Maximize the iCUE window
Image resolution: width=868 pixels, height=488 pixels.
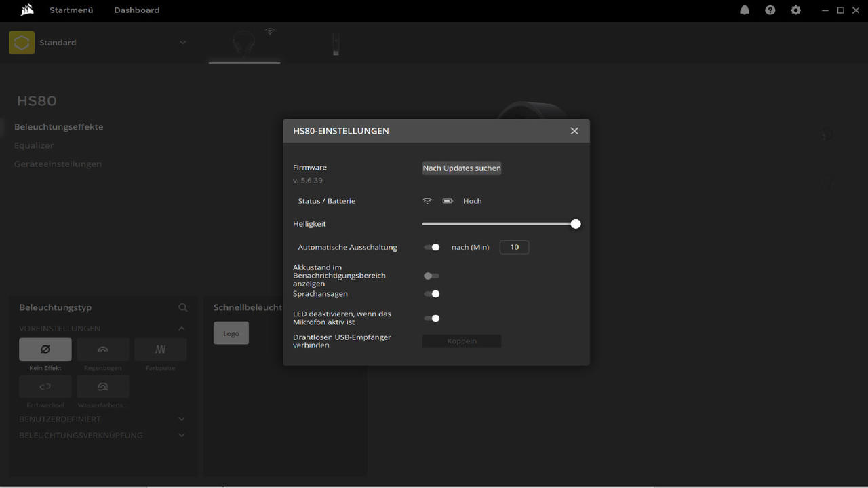click(840, 10)
